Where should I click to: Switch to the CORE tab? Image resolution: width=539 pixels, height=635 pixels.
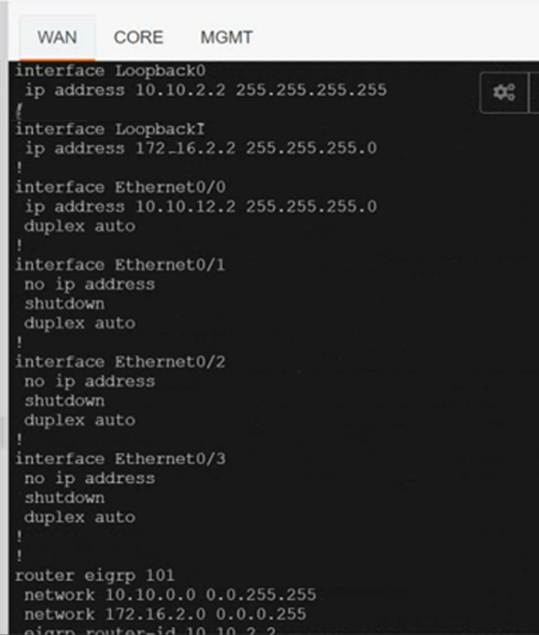138,37
